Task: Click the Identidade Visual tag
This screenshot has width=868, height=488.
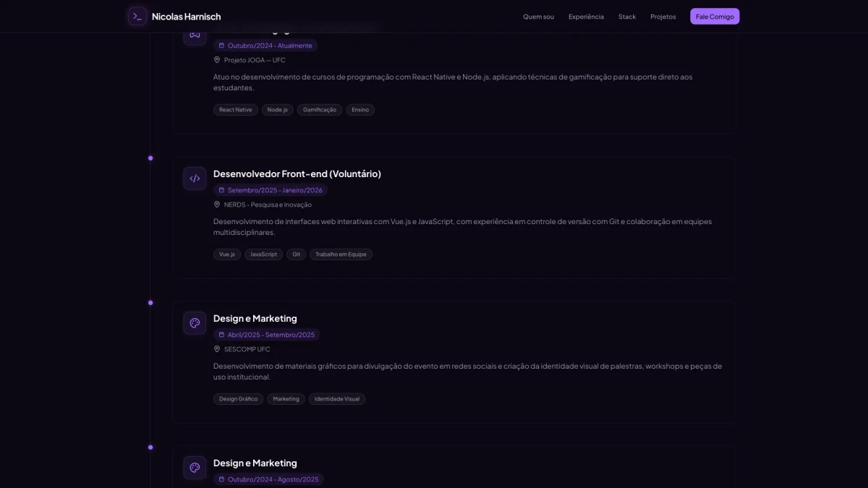Action: 336,399
